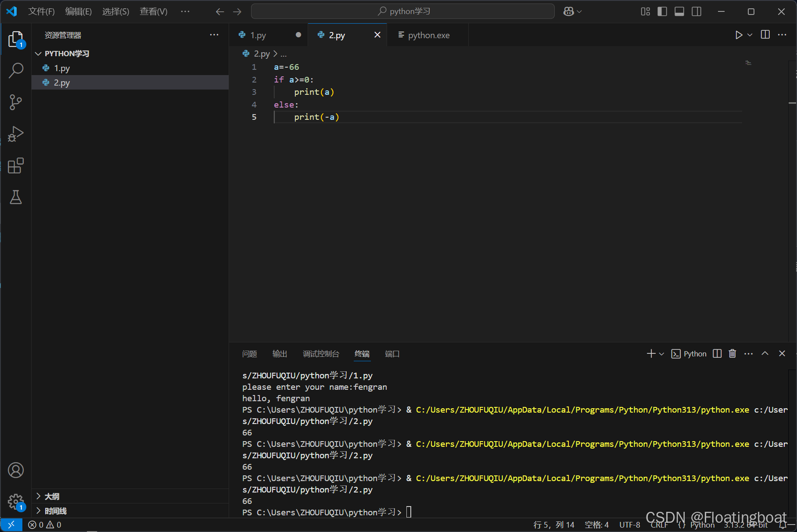Toggle the secondary side bar layout button

pos(696,11)
